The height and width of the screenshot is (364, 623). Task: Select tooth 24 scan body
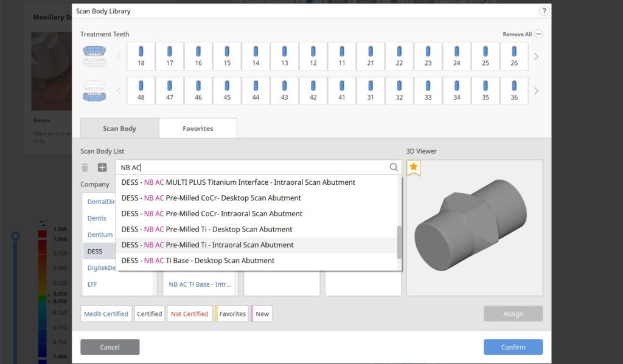[x=456, y=57]
